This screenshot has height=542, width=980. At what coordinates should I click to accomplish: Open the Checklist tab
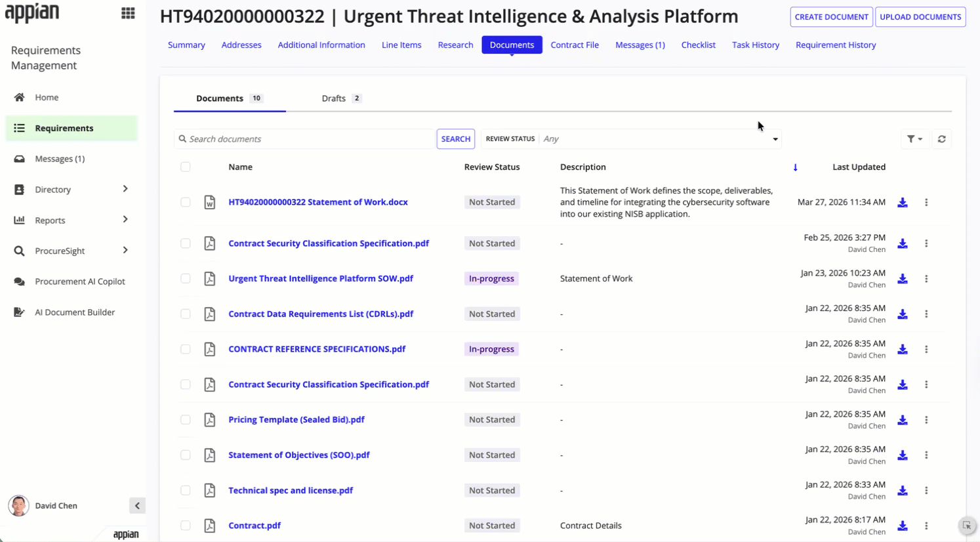(x=698, y=45)
